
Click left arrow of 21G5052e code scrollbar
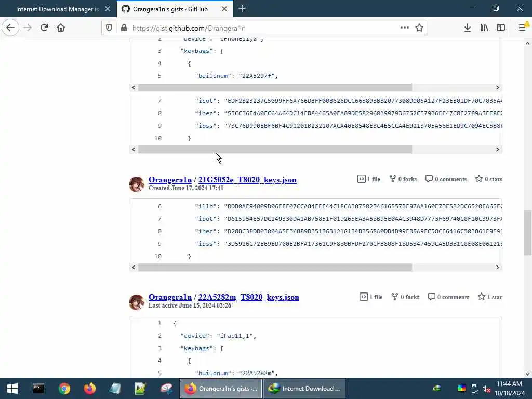click(x=134, y=268)
